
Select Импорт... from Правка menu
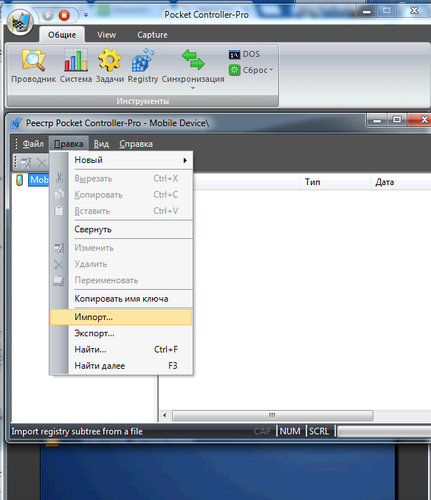coord(121,317)
